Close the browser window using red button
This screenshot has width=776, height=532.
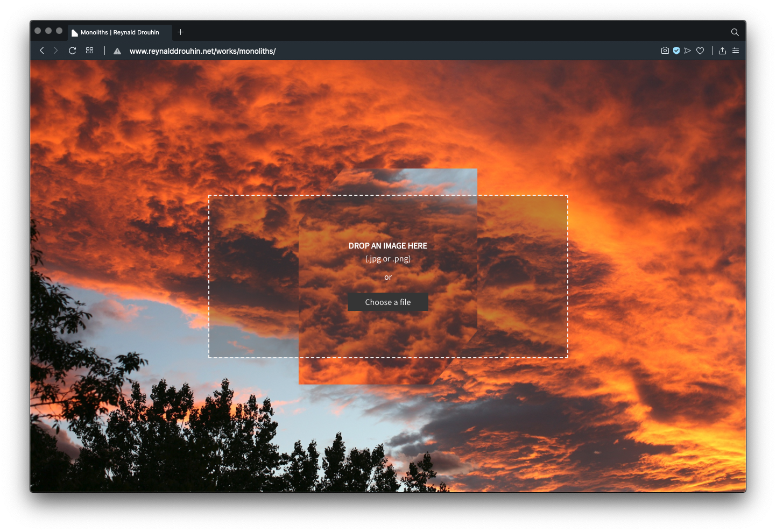coord(38,31)
